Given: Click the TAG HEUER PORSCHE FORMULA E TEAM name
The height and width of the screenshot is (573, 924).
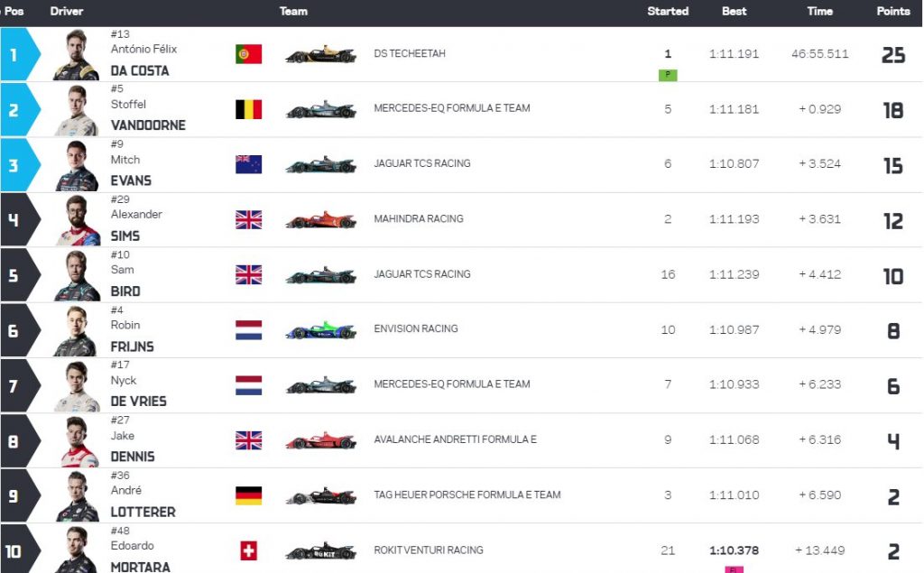Looking at the screenshot, I should tap(467, 494).
